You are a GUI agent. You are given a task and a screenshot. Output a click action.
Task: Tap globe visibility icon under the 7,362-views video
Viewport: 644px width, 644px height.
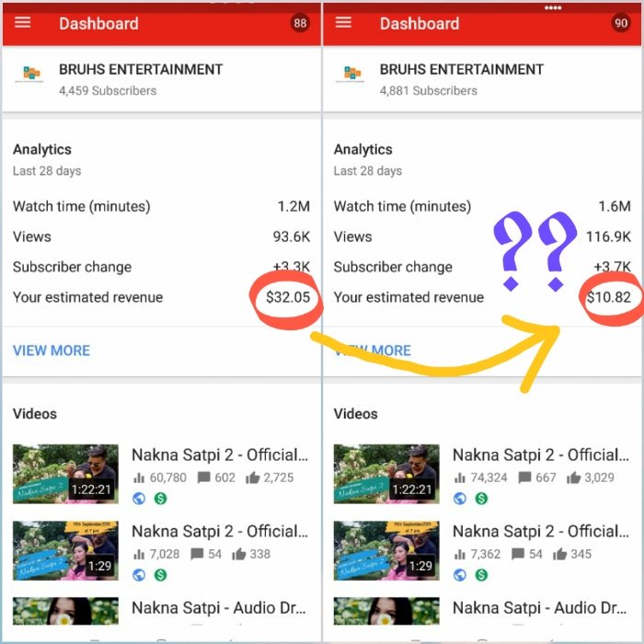(x=460, y=575)
